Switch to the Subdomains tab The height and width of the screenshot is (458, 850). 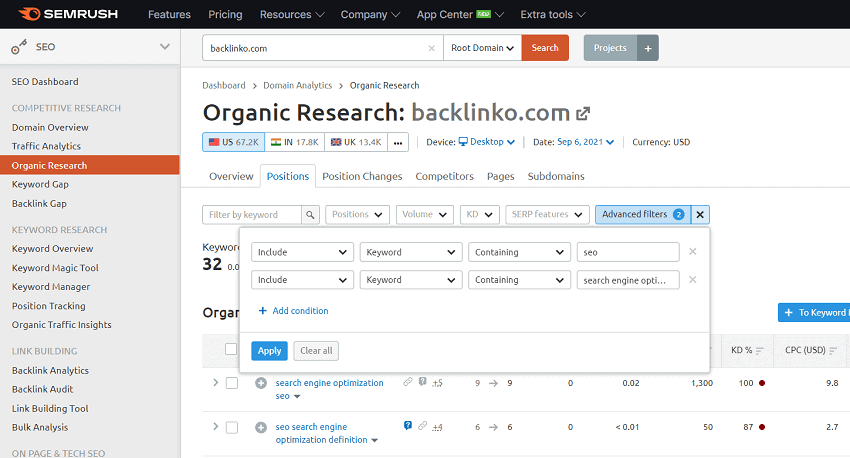(x=556, y=176)
